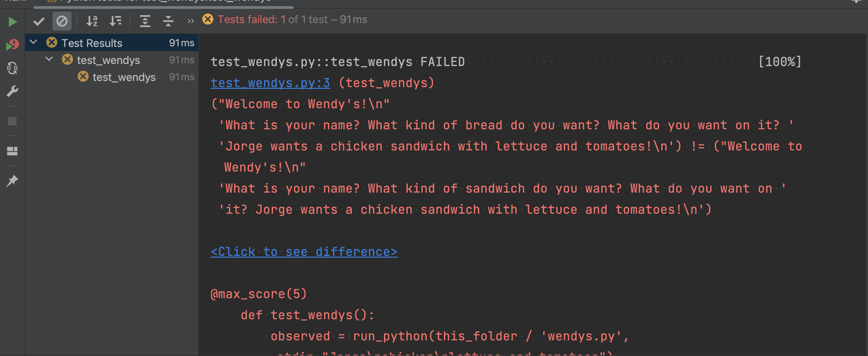
Task: Open Click to see difference link
Action: [x=304, y=252]
